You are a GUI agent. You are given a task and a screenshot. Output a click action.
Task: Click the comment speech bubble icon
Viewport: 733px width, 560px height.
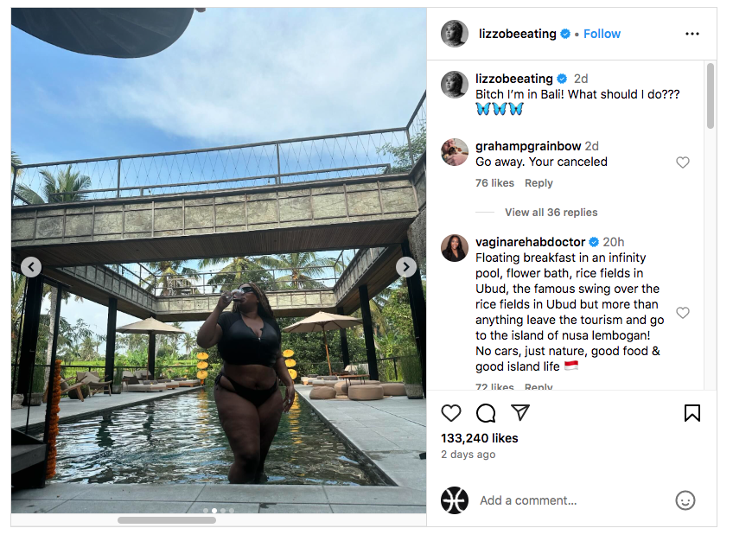486,413
